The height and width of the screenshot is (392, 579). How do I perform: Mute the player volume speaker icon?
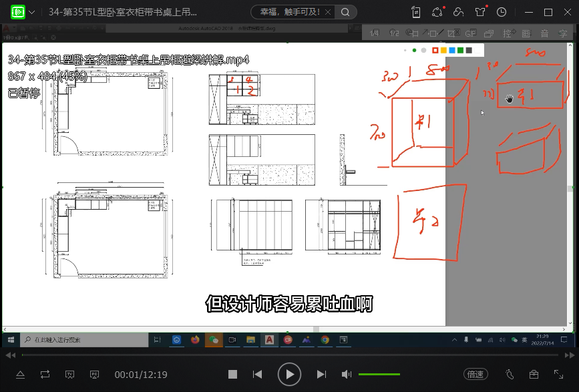[347, 375]
